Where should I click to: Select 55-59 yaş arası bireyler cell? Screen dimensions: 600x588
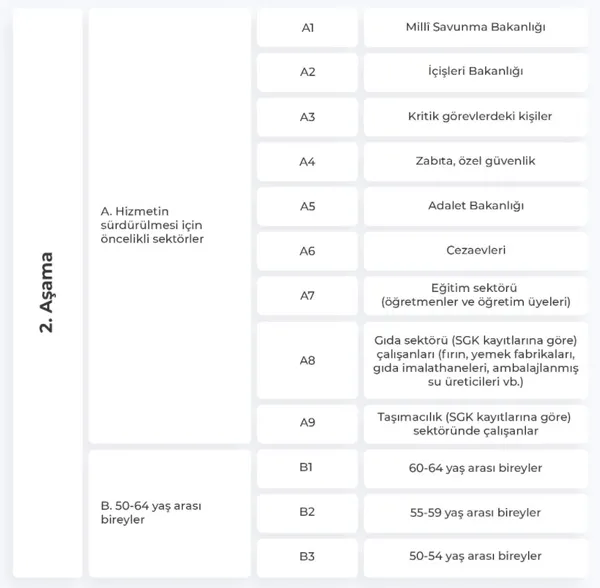476,513
